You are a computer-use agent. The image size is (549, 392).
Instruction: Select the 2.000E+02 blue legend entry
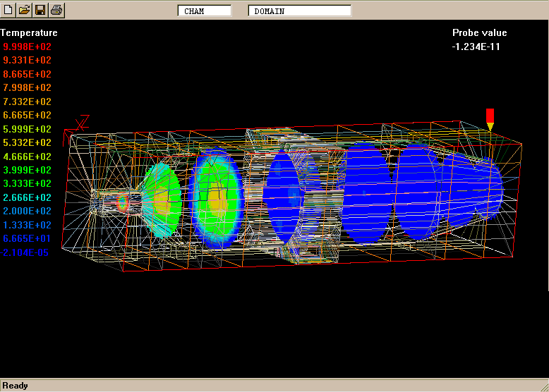[x=28, y=211]
